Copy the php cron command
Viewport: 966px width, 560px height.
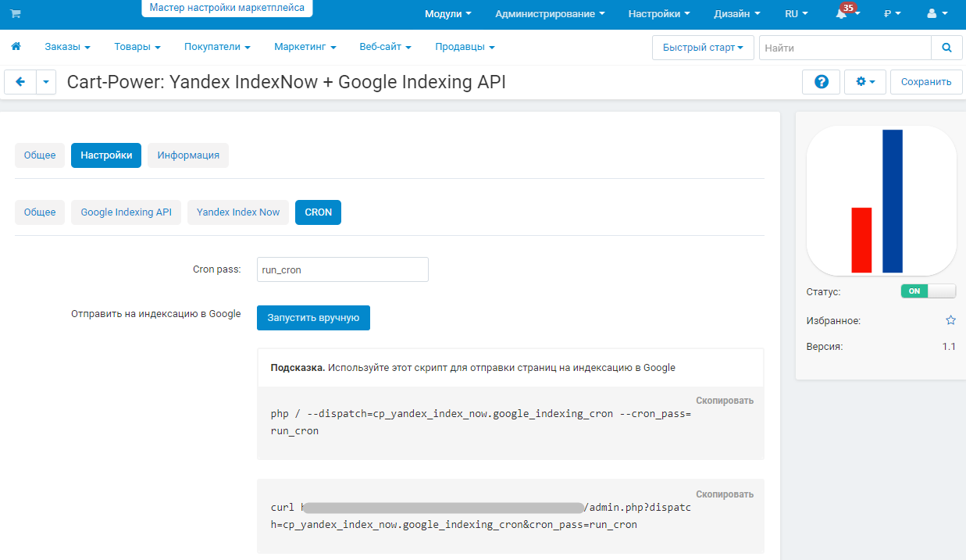pyautogui.click(x=725, y=401)
